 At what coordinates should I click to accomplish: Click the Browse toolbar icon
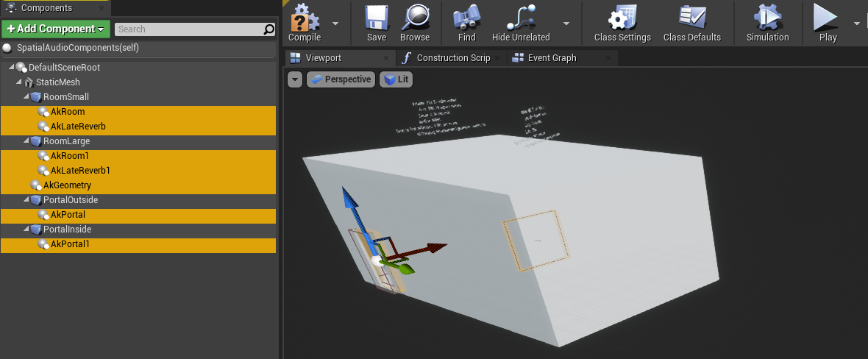point(415,19)
